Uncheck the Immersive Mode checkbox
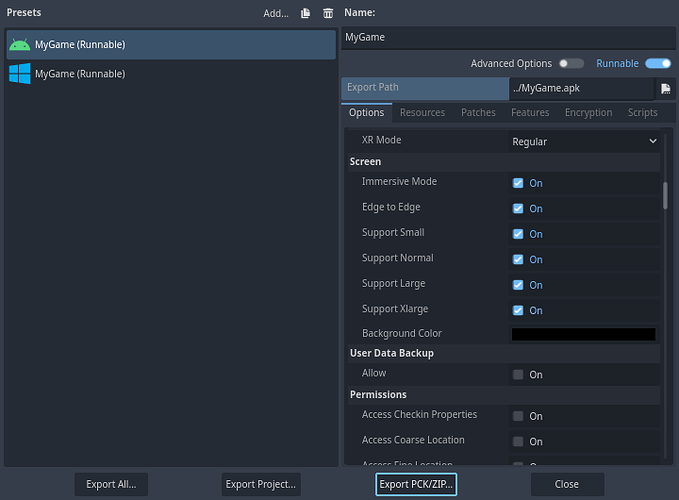Image resolution: width=679 pixels, height=500 pixels. point(518,183)
